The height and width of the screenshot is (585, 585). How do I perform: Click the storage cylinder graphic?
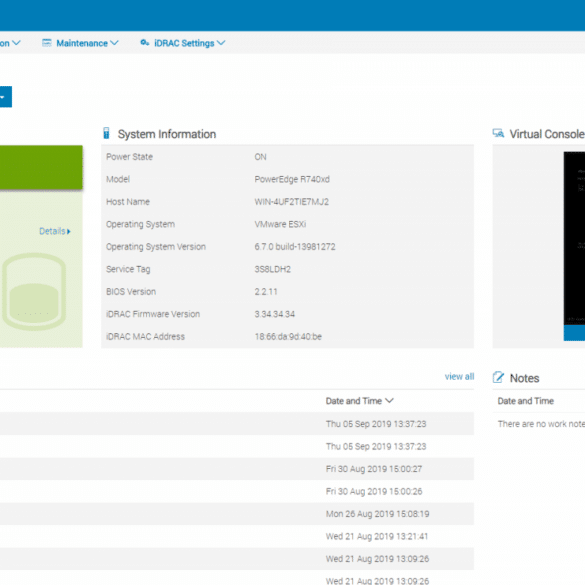point(34,292)
